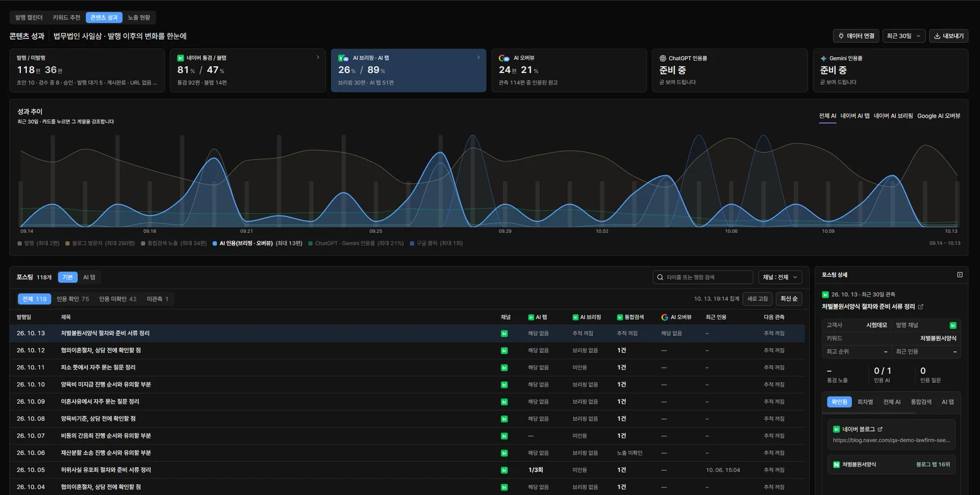
Task: Click blog channel icon of 26.10.12 row
Action: pyautogui.click(x=504, y=350)
